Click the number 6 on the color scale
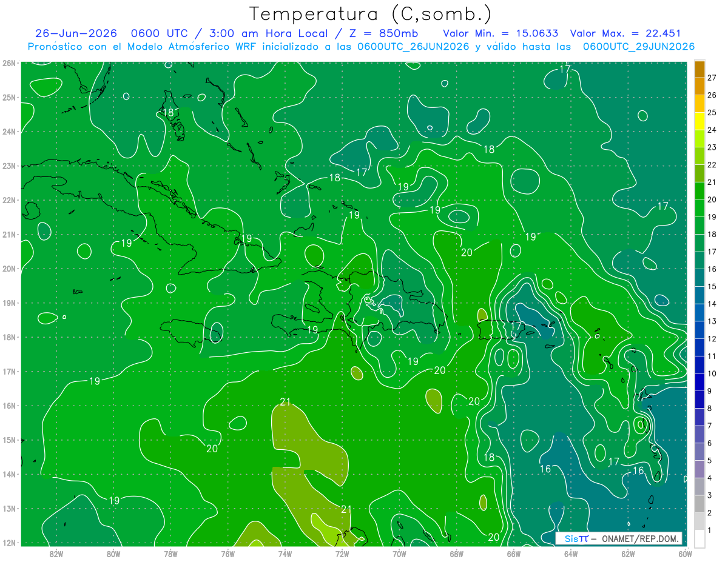 coord(710,443)
